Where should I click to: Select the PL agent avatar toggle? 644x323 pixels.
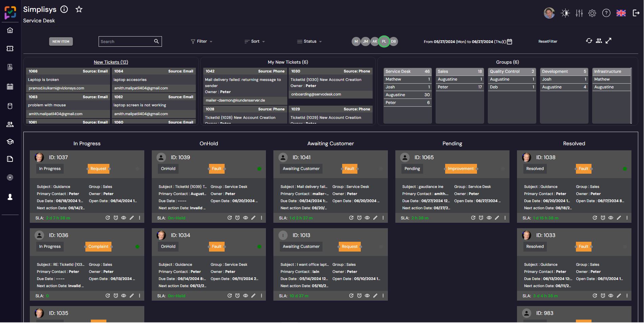(384, 41)
